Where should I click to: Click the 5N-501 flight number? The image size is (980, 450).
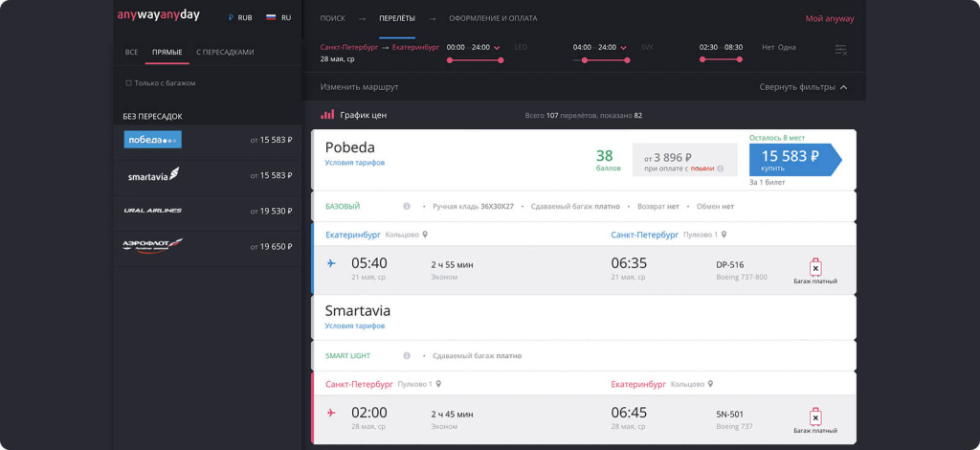point(730,415)
